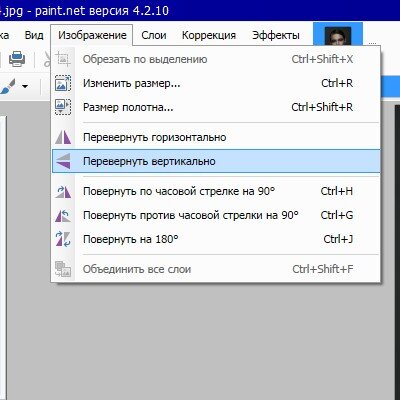Click the Print toolbar icon
This screenshot has height=400, width=400.
(x=17, y=59)
